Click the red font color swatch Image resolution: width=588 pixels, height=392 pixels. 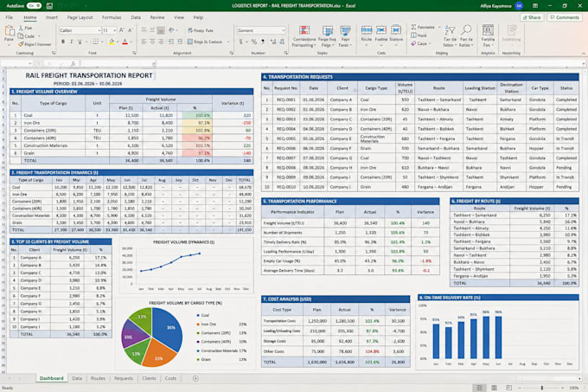(x=125, y=42)
